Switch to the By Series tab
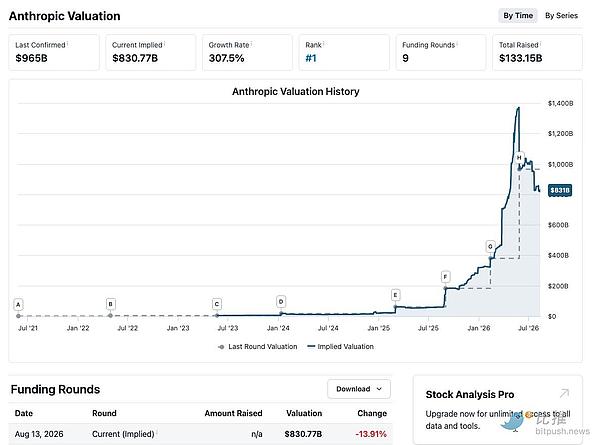The image size is (600, 445). coord(561,16)
